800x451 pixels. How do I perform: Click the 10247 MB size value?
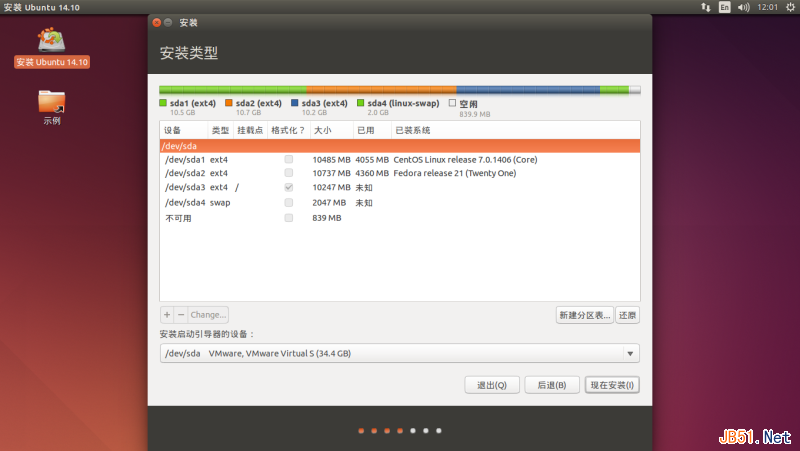[332, 187]
